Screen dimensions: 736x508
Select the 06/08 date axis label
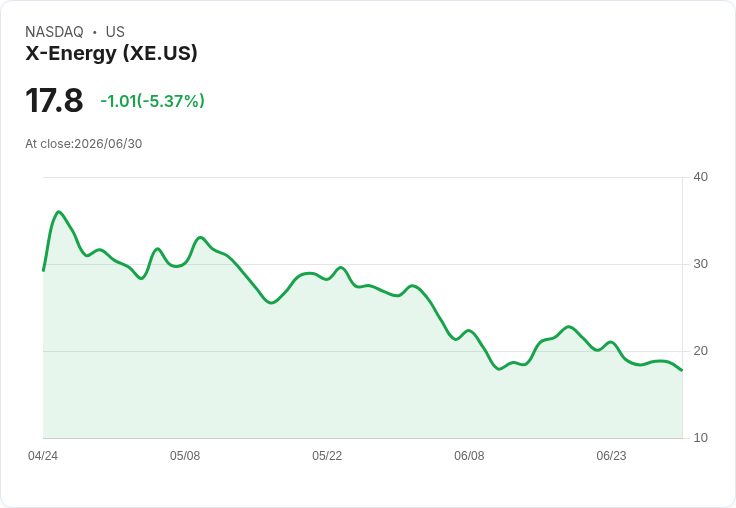(469, 456)
